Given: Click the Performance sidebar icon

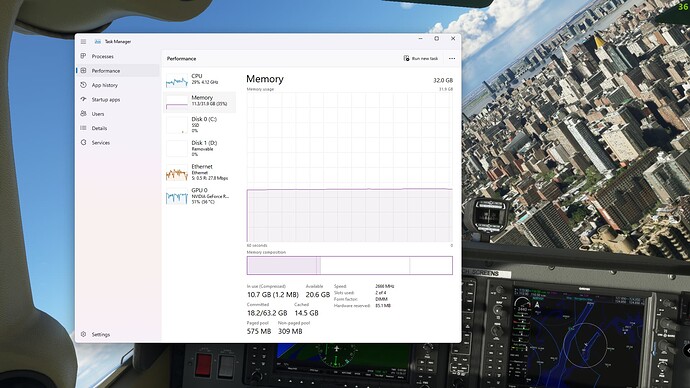Looking at the screenshot, I should (x=83, y=70).
